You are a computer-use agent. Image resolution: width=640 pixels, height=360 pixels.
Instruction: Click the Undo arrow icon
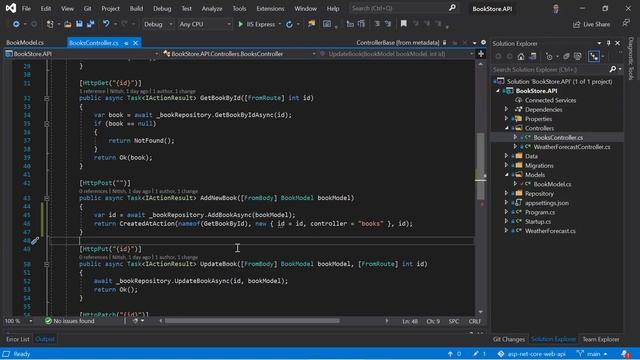106,24
